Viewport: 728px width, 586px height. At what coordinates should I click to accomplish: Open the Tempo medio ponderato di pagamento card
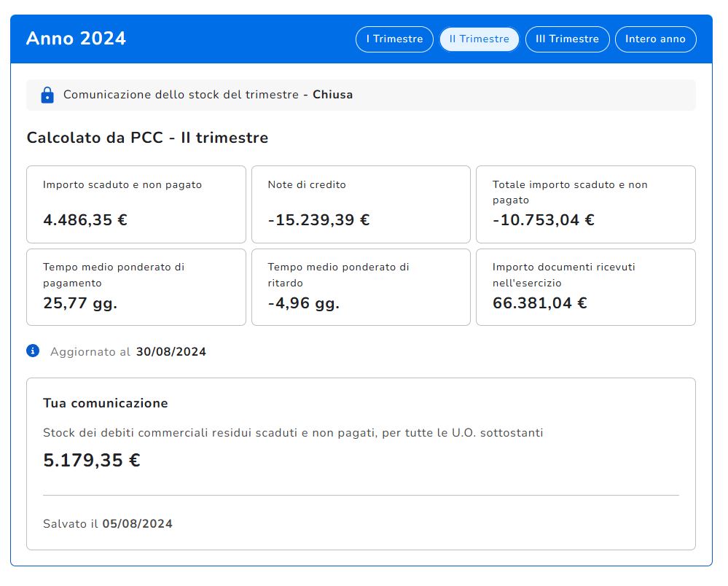coord(136,286)
